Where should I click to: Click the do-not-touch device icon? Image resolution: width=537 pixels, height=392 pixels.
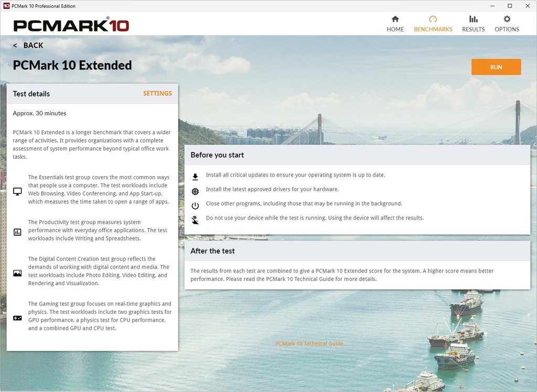[195, 220]
